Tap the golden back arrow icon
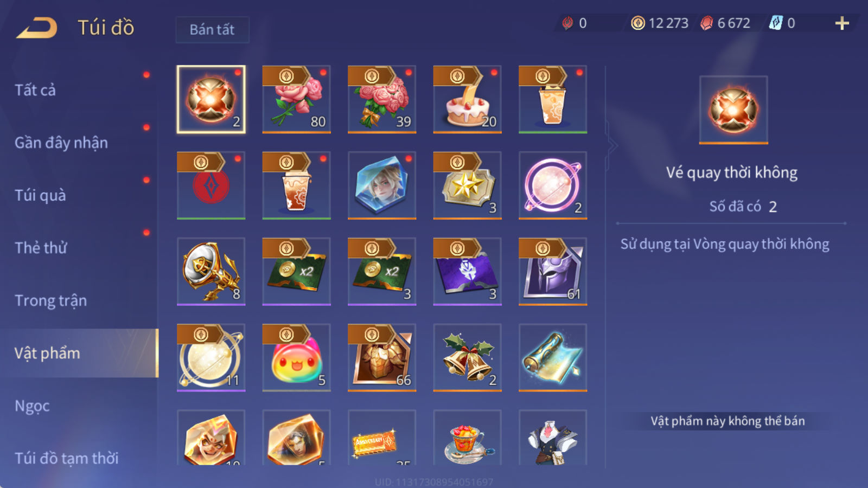 (x=37, y=28)
